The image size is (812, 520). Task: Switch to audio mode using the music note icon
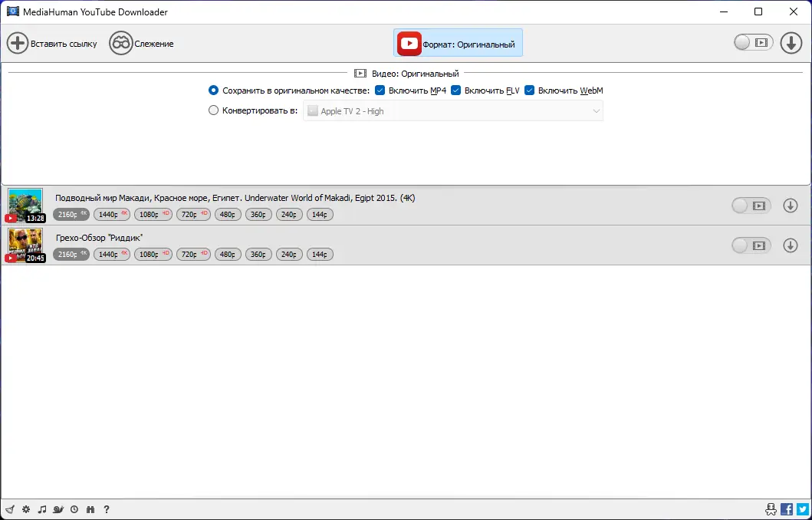click(43, 509)
